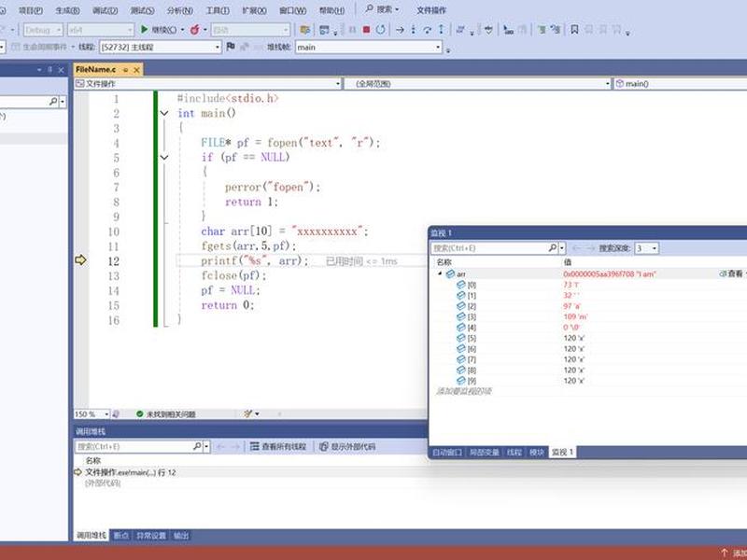Click the blue Restart debugging icon
The image size is (747, 560).
pos(380,30)
